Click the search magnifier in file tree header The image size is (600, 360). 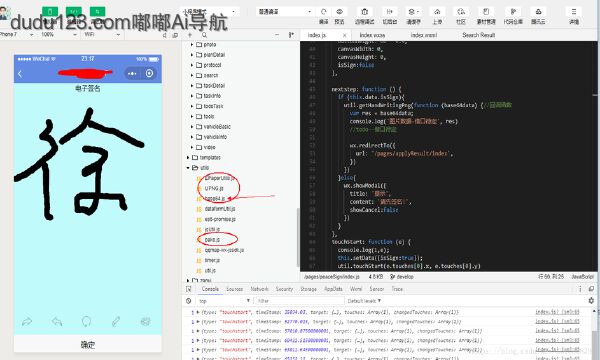204,35
